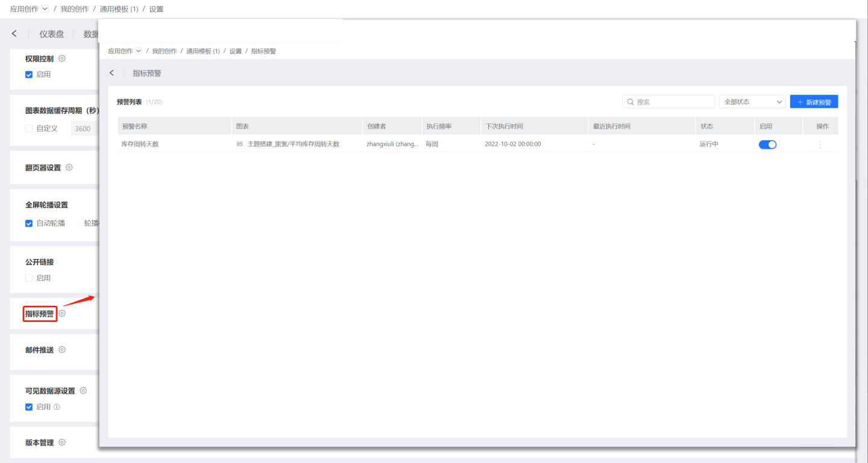Toggle the 自动轮播 checkbox

(x=29, y=224)
